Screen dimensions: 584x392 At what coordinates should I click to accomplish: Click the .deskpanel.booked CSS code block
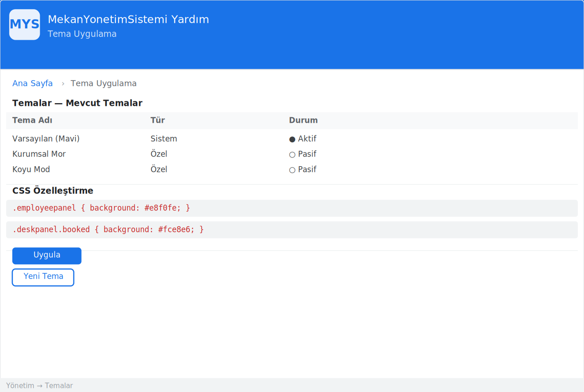point(292,230)
